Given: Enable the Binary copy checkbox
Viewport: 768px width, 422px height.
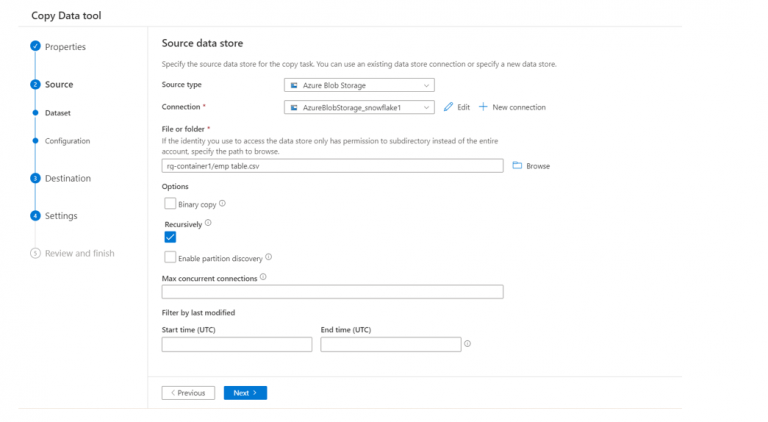Looking at the screenshot, I should pyautogui.click(x=170, y=203).
